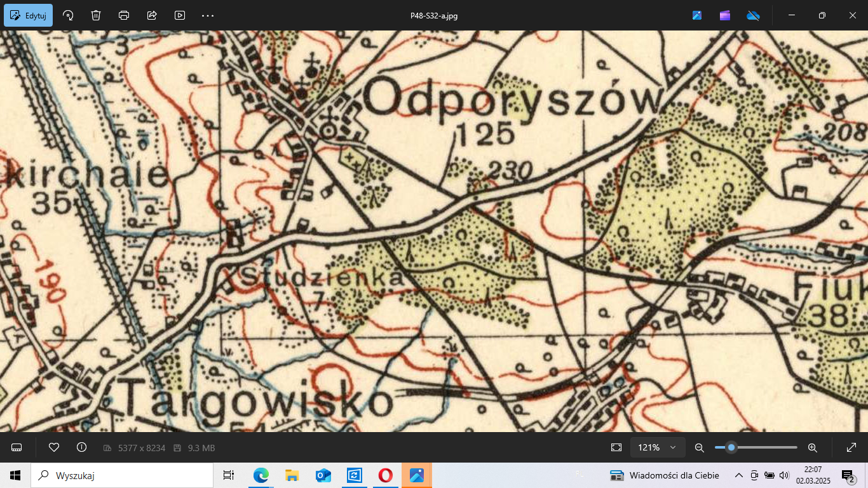Delete the photo with the trash icon
Viewport: 868px width, 488px height.
pos(96,15)
